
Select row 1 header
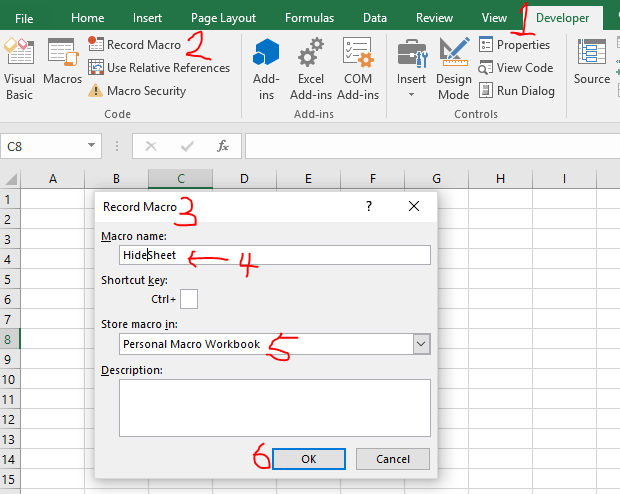coord(9,199)
